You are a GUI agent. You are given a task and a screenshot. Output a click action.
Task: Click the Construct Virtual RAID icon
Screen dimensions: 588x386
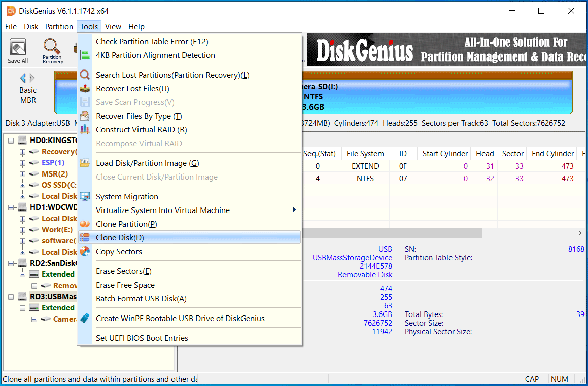[x=85, y=129]
